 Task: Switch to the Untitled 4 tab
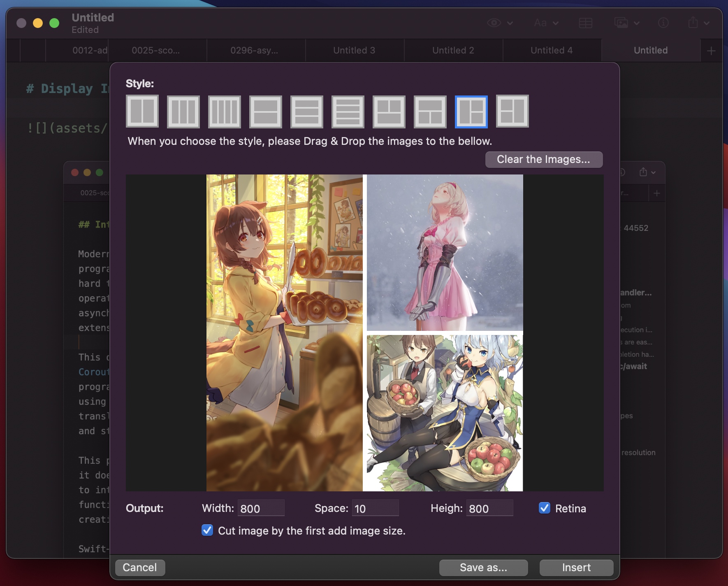[552, 51]
